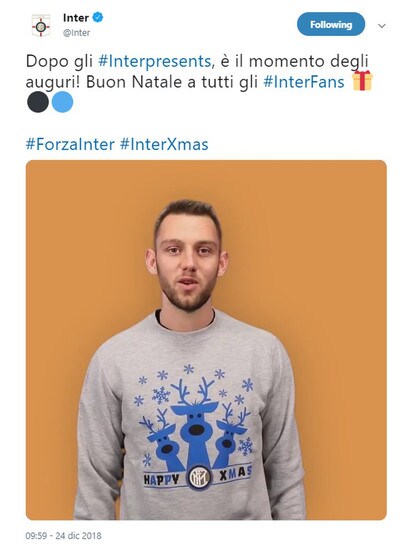The image size is (404, 549).
Task: Open the 09:59 - 24 dic 2018 timestamp
Action: coord(63,536)
